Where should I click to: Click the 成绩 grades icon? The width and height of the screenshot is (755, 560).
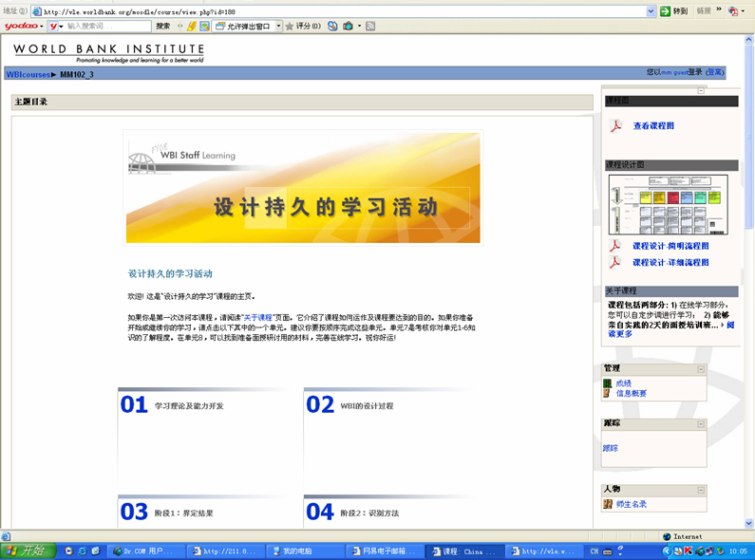[607, 383]
